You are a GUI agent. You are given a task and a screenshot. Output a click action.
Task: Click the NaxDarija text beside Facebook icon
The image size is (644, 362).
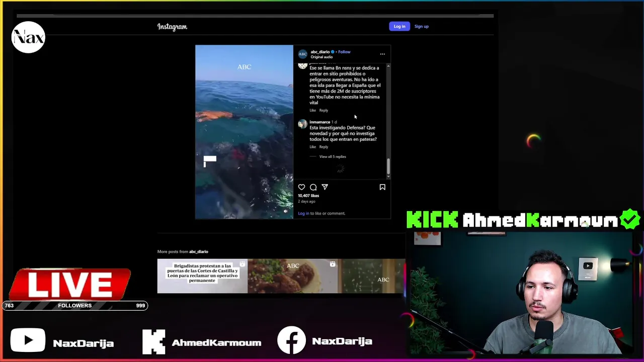tap(342, 341)
